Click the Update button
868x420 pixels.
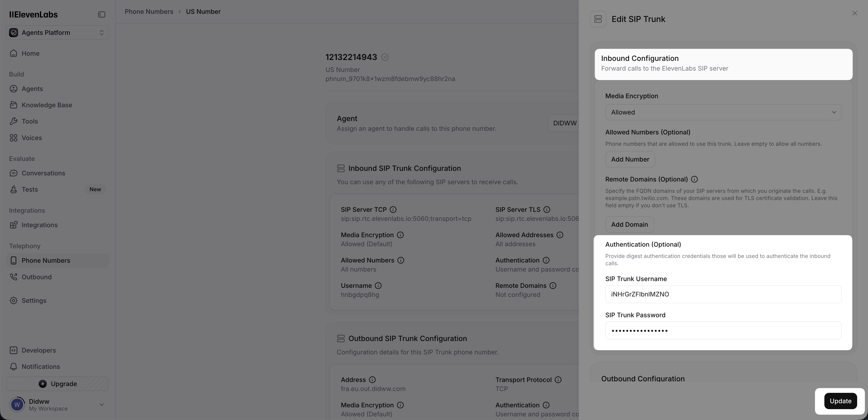[x=840, y=401]
